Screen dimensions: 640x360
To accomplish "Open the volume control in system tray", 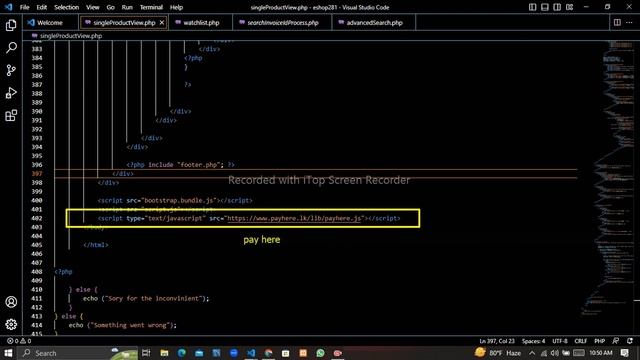I will pyautogui.click(x=554, y=353).
